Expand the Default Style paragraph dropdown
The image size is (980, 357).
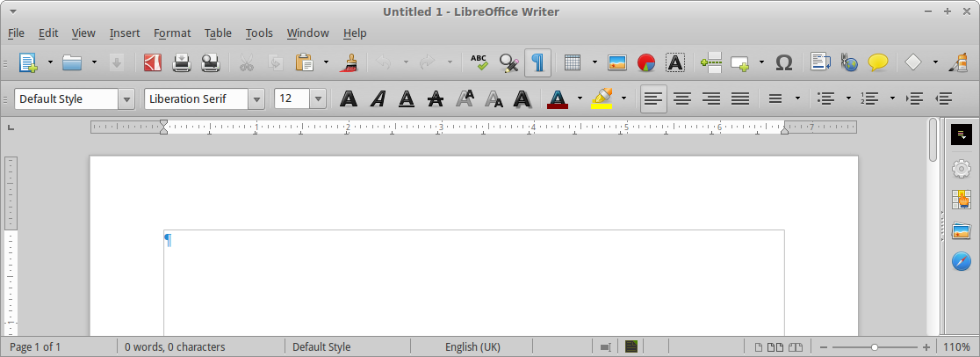click(127, 98)
